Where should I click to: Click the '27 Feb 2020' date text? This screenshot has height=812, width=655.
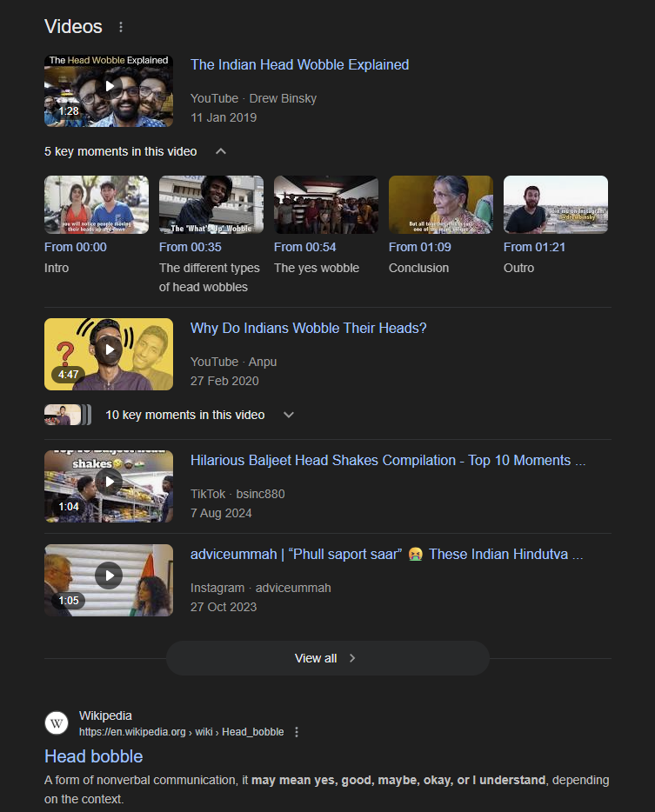pyautogui.click(x=224, y=381)
